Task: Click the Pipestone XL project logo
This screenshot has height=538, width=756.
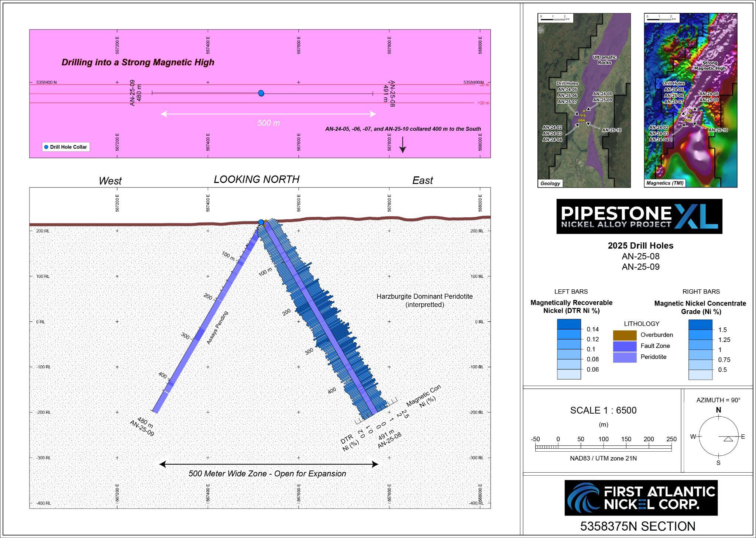Action: 639,216
